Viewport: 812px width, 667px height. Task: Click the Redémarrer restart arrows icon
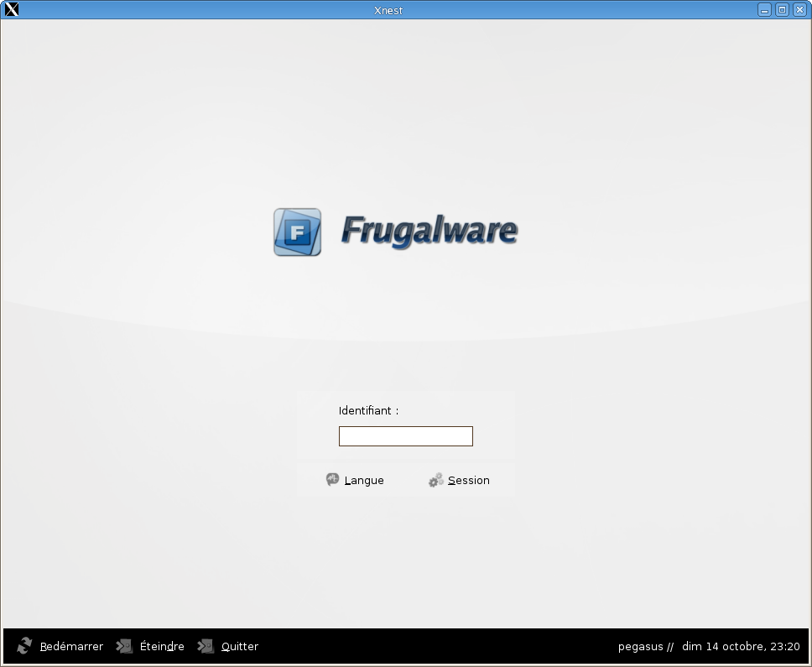point(24,646)
